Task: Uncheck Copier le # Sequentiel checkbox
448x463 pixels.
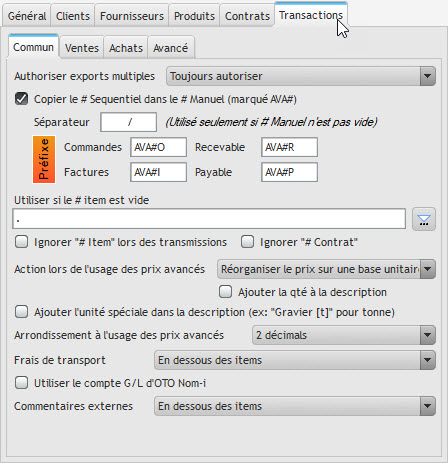Action: point(22,99)
